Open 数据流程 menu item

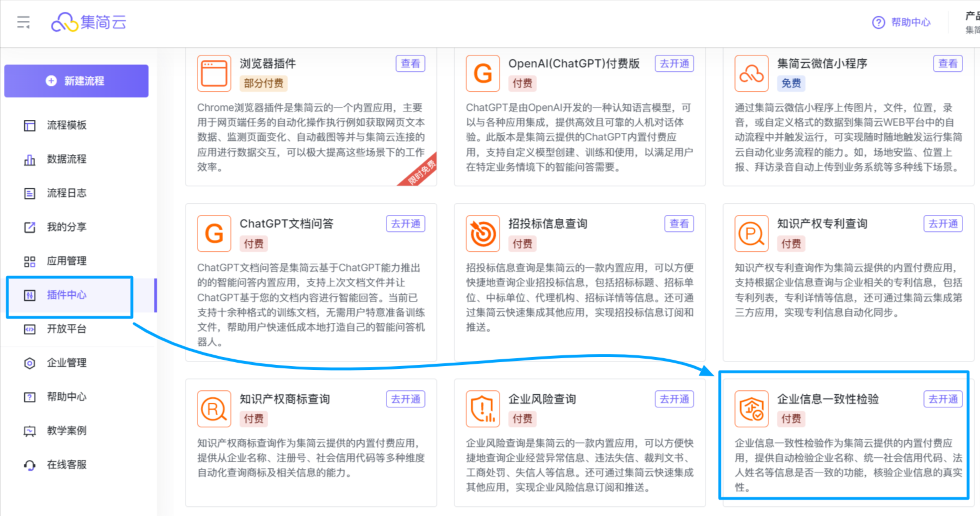[67, 159]
